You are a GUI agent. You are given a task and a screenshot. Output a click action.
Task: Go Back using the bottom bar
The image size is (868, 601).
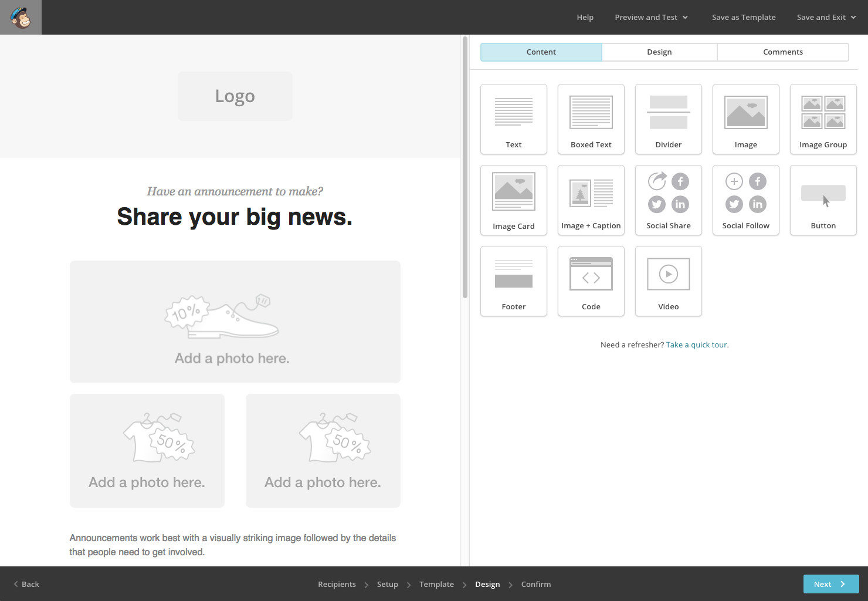coord(26,585)
